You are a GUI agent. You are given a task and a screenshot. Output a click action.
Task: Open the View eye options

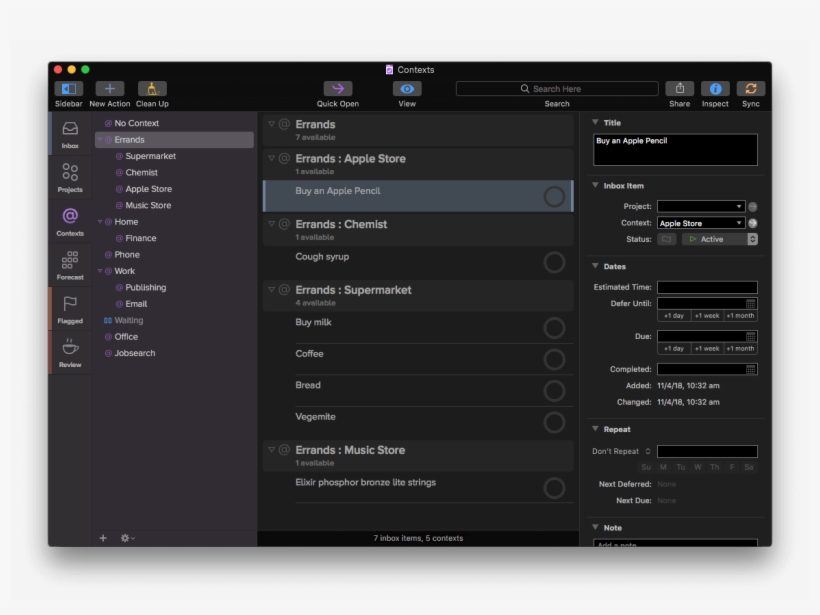[407, 89]
